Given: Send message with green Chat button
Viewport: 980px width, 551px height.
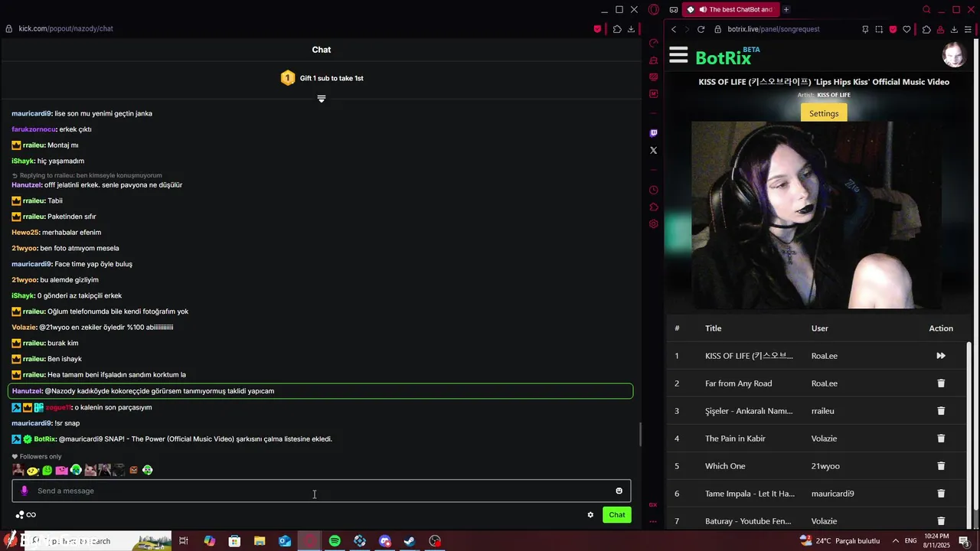Looking at the screenshot, I should (617, 515).
